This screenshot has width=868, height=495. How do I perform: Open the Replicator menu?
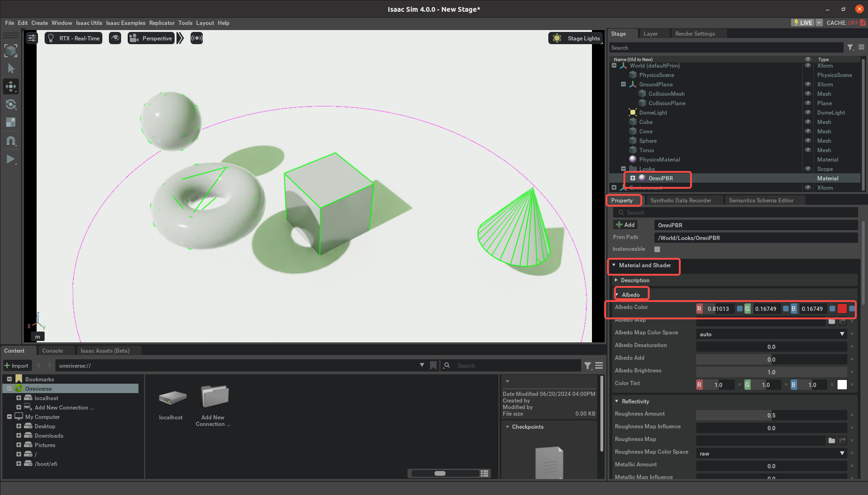pyautogui.click(x=162, y=23)
